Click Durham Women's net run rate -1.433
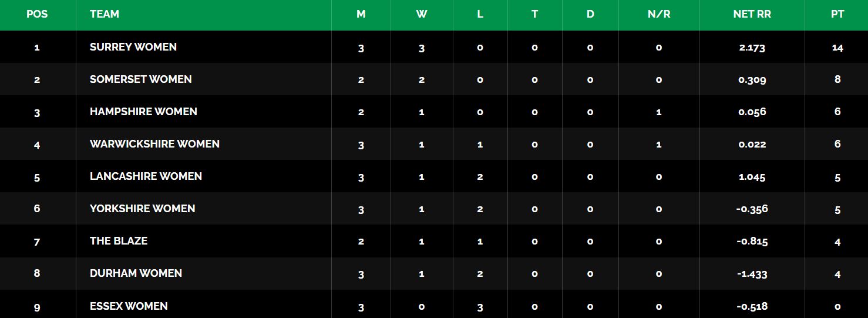Viewport: 868px width, 318px height. pyautogui.click(x=752, y=274)
